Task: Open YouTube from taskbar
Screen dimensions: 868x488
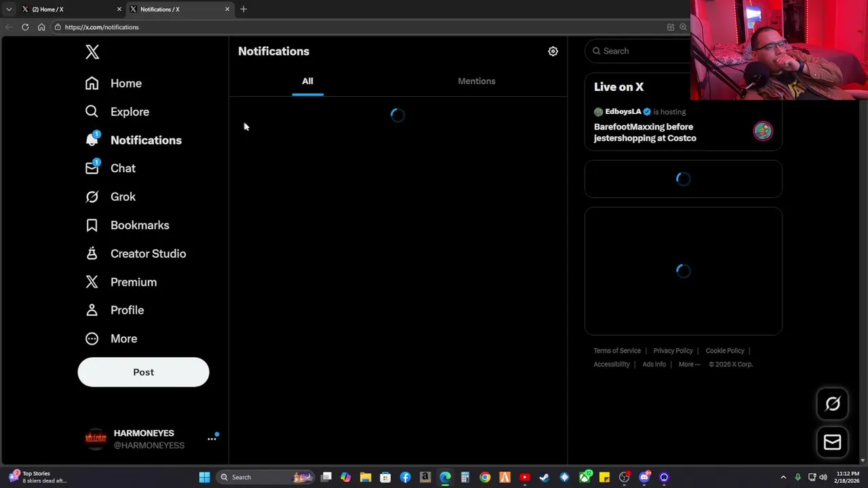Action: [x=524, y=477]
